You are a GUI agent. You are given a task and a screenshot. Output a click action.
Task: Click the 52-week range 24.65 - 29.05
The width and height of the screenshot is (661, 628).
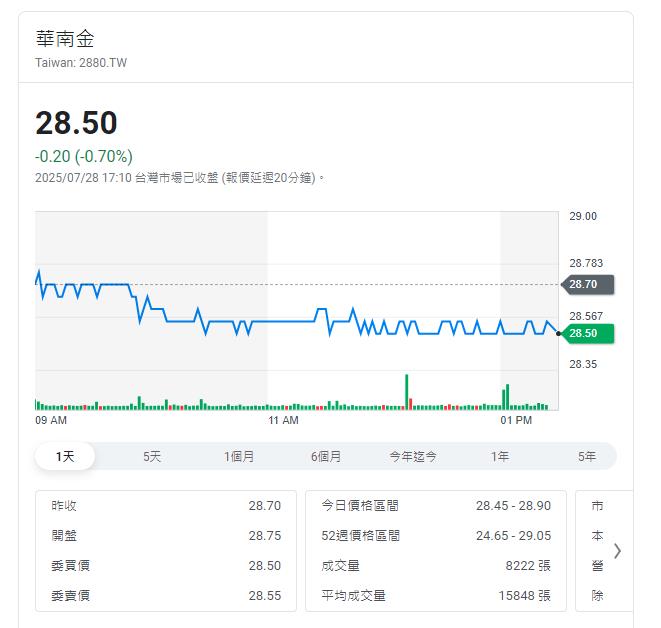pos(513,536)
